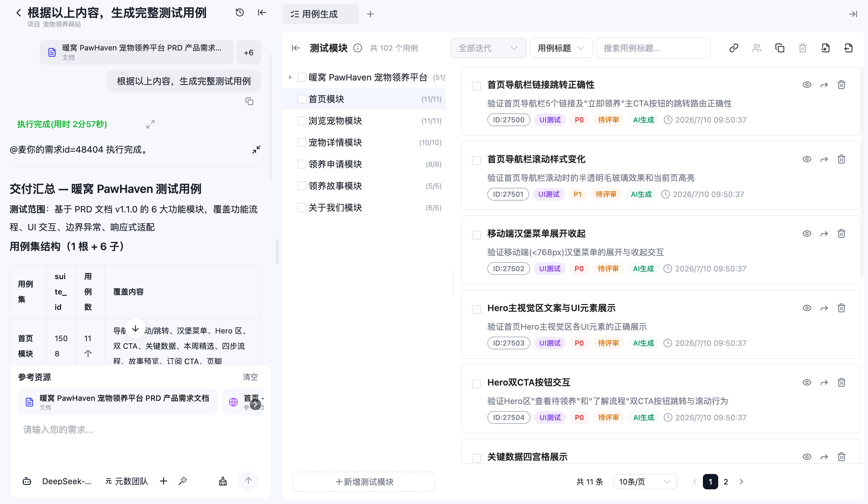Open the 元数团队 team selector
868x504 pixels.
(126, 481)
